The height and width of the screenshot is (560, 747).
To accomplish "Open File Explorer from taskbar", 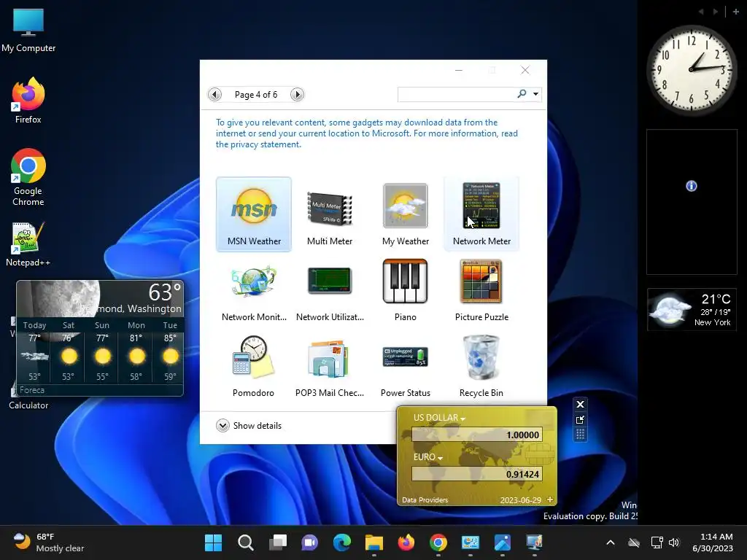I will coord(374,542).
